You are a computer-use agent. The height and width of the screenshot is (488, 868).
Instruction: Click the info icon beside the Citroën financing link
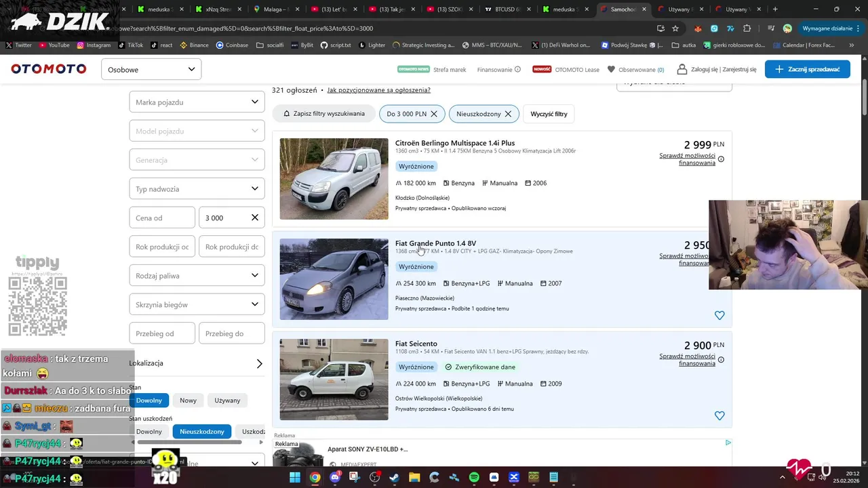click(x=721, y=159)
